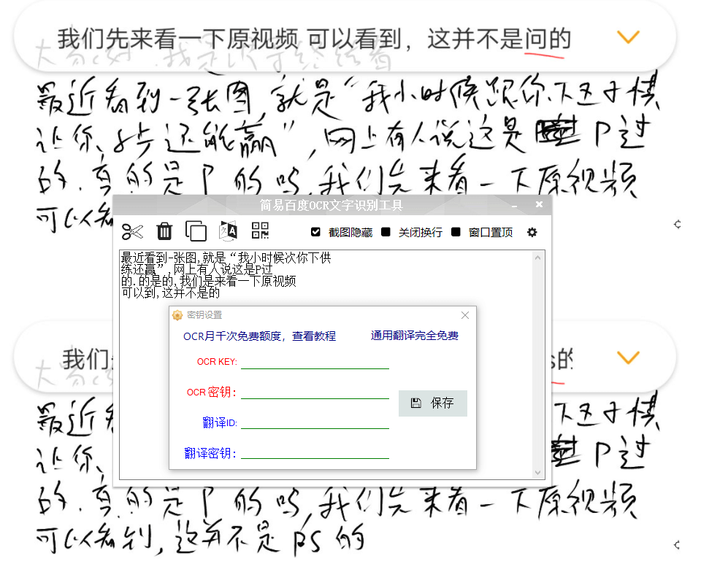This screenshot has width=728, height=572.
Task: Close the 简易百度OCR文字识别工具 window
Action: click(539, 204)
